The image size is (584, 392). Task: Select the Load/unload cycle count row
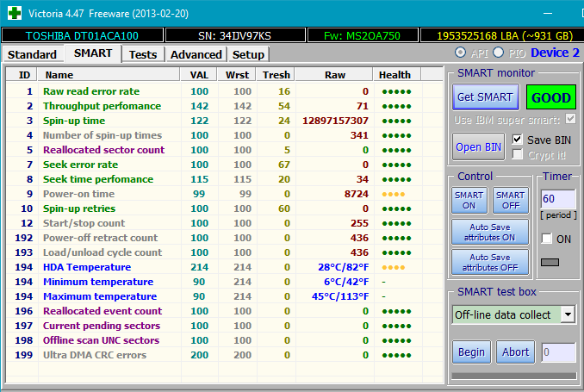[225, 252]
